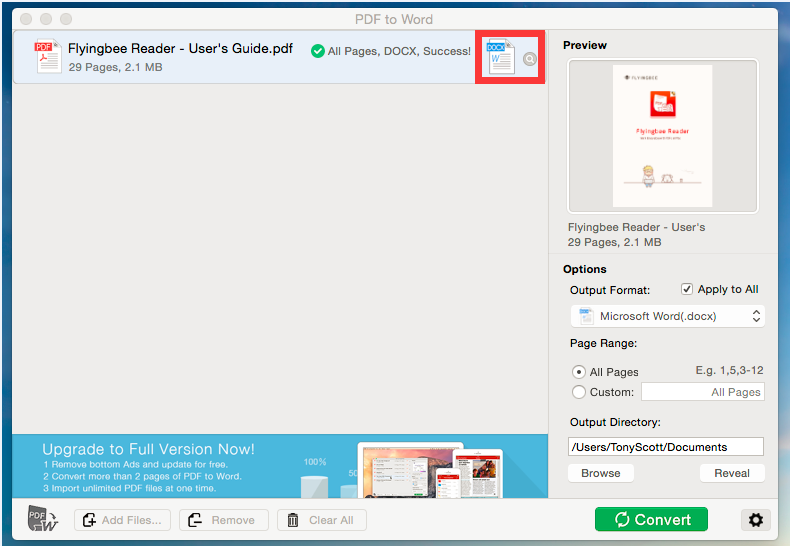Click the '29 Pages, 2.1 MB' text under Preview
Image resolution: width=790 pixels, height=546 pixels.
click(x=614, y=242)
